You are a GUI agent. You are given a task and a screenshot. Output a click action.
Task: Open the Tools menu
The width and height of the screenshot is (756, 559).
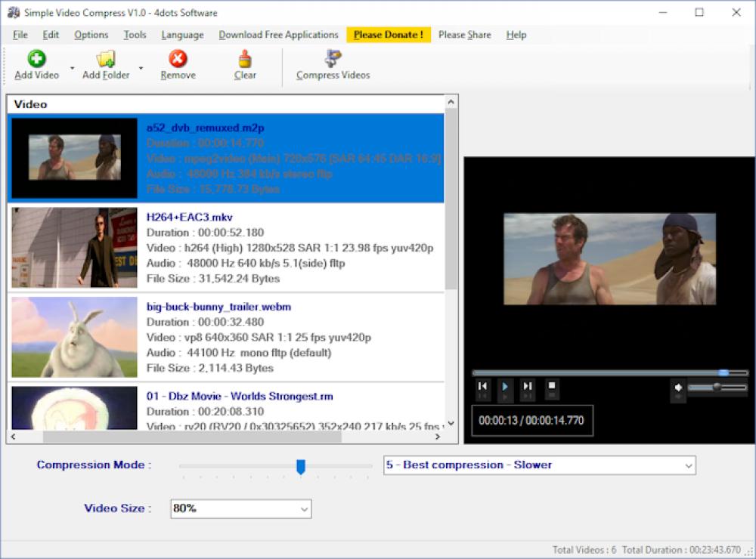click(135, 35)
